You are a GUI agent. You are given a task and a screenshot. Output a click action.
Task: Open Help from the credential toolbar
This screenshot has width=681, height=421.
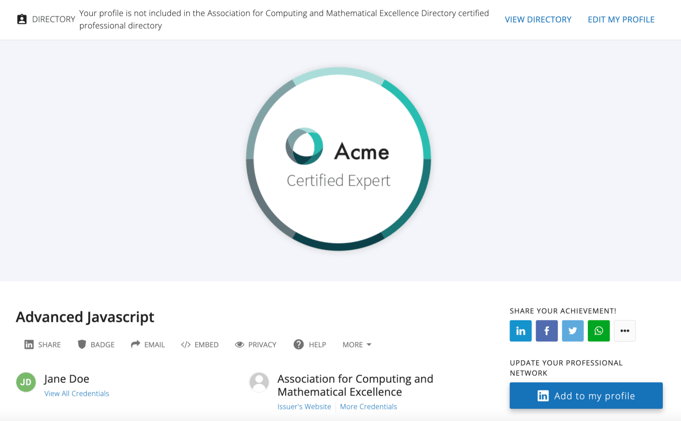309,345
